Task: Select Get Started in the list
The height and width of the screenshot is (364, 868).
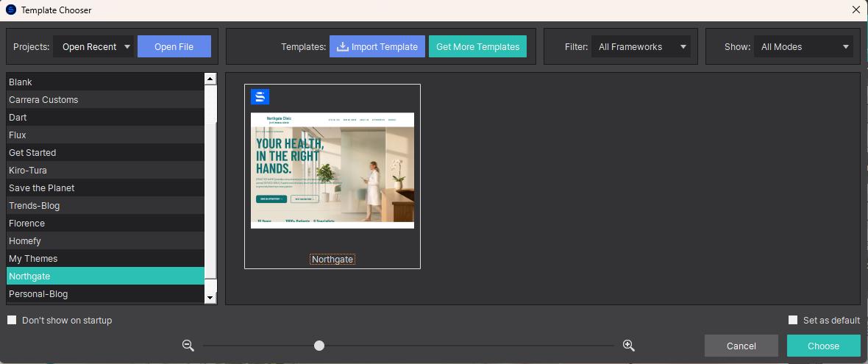Action: (x=105, y=153)
